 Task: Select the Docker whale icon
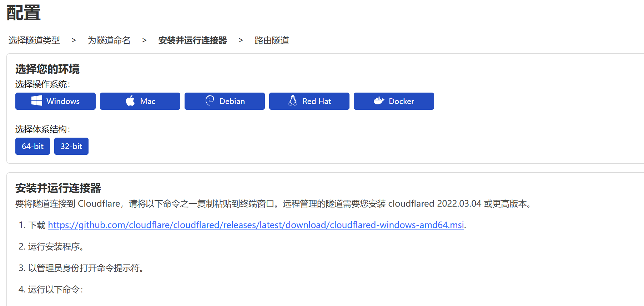pos(379,101)
